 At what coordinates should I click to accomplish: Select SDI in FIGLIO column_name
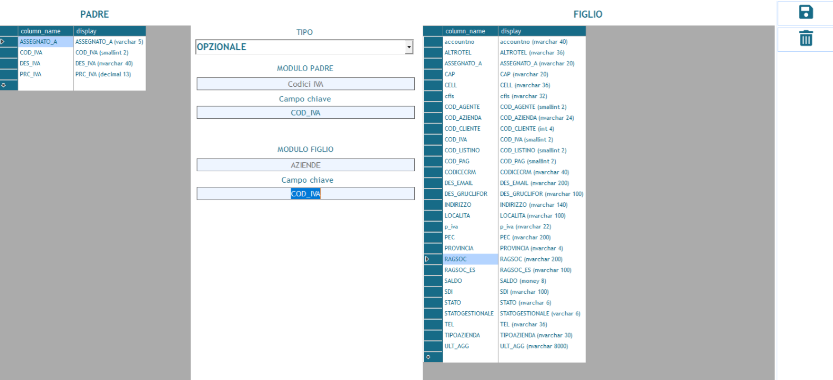[471, 292]
